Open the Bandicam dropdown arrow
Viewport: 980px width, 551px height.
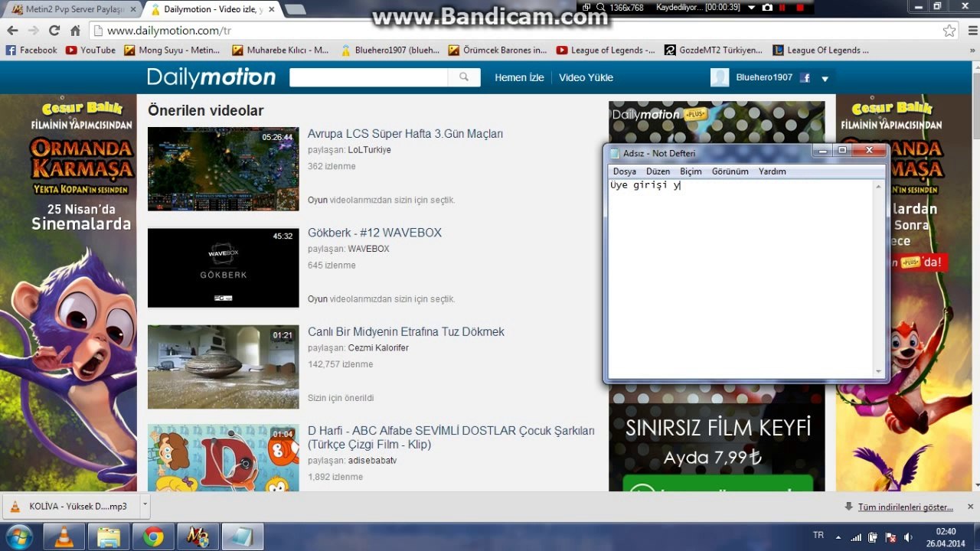pyautogui.click(x=751, y=7)
